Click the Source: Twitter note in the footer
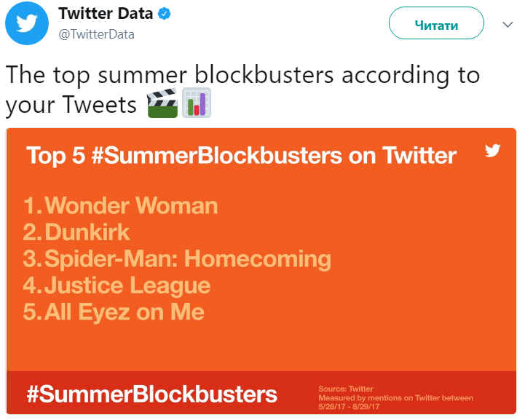 click(x=346, y=389)
